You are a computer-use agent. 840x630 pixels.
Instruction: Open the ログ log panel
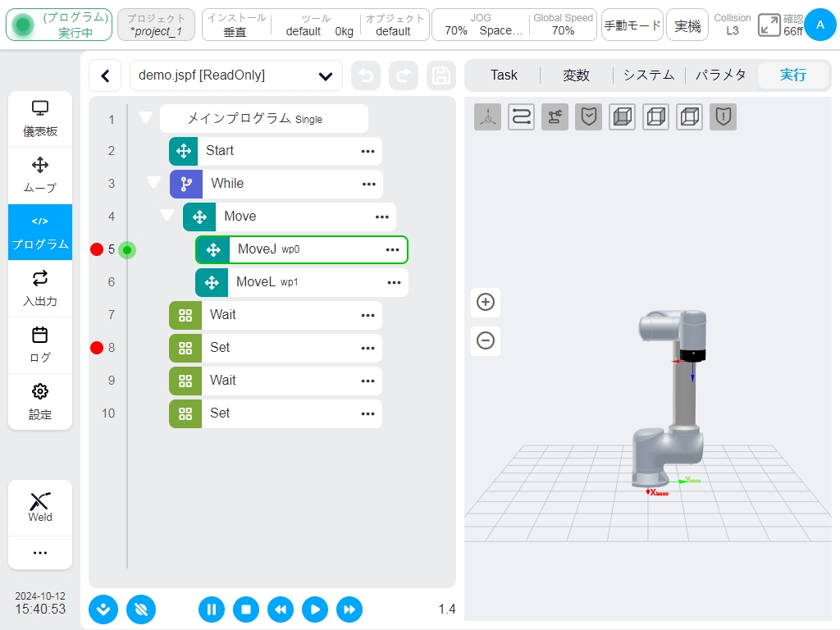pyautogui.click(x=40, y=345)
